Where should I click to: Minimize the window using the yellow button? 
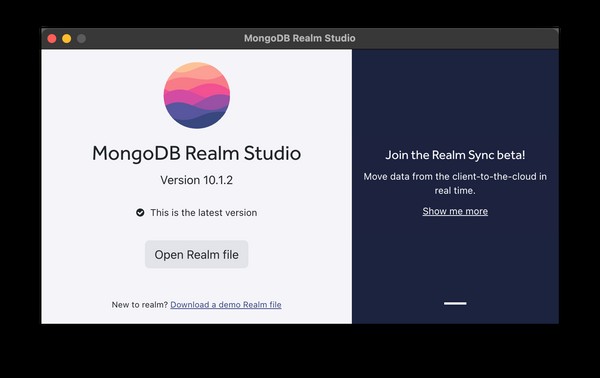(x=67, y=38)
